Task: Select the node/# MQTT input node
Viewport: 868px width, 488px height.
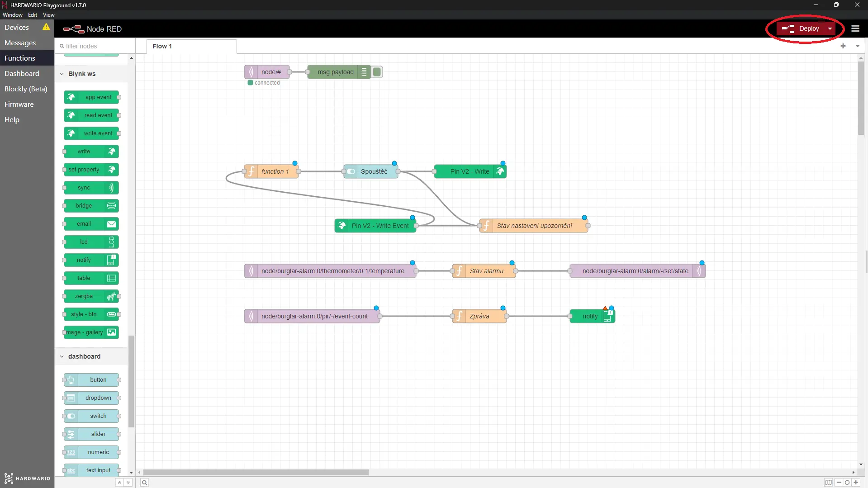Action: 267,72
